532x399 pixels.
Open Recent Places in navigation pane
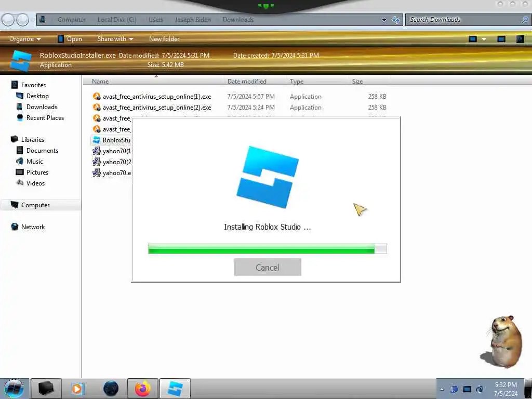[45, 118]
